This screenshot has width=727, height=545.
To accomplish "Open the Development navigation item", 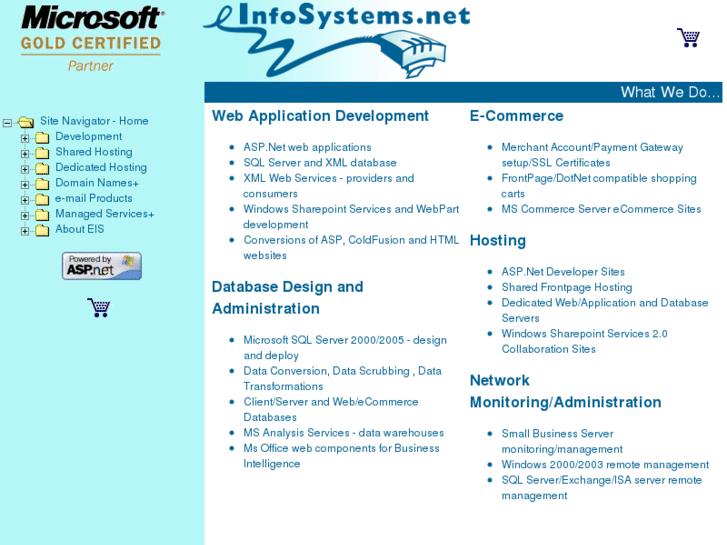I will point(89,136).
